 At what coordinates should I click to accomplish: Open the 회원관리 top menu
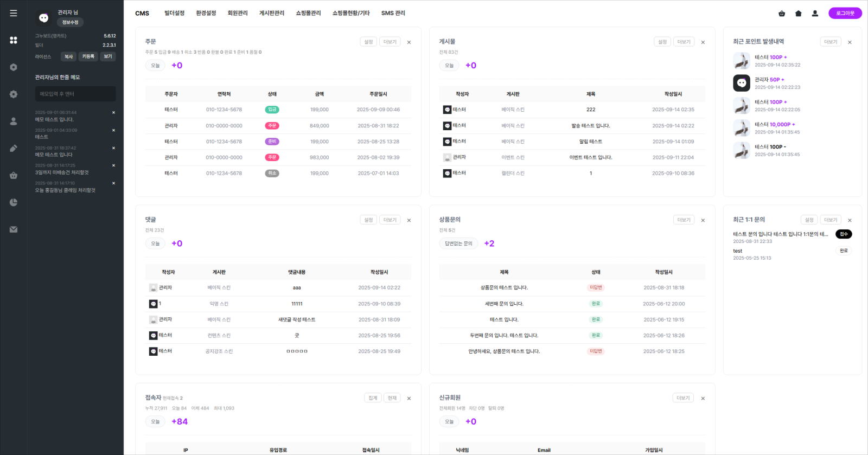pos(238,13)
